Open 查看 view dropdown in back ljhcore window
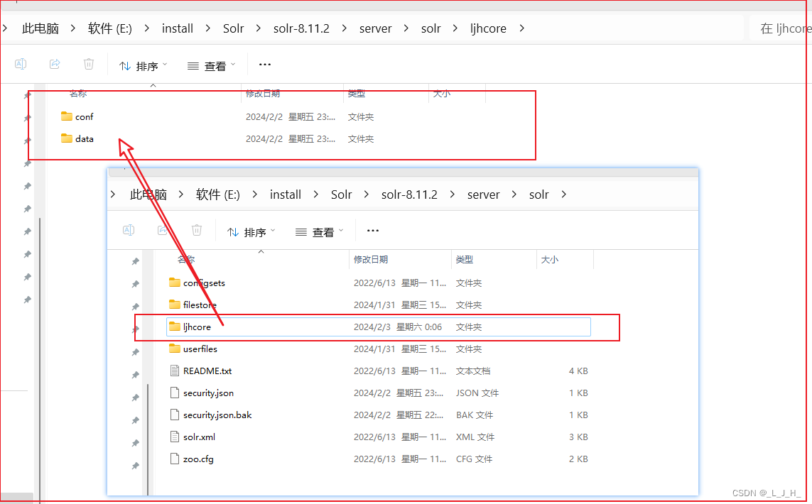The height and width of the screenshot is (504, 812). [211, 66]
